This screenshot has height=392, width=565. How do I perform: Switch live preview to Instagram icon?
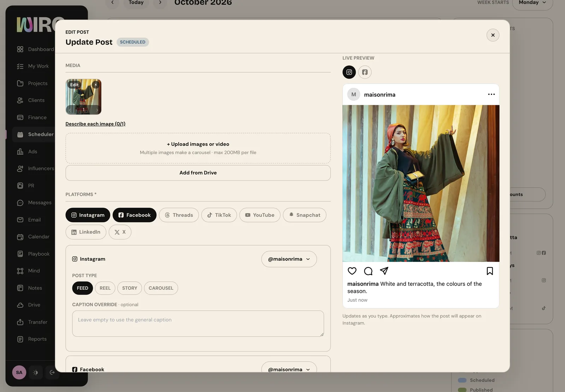coord(349,72)
